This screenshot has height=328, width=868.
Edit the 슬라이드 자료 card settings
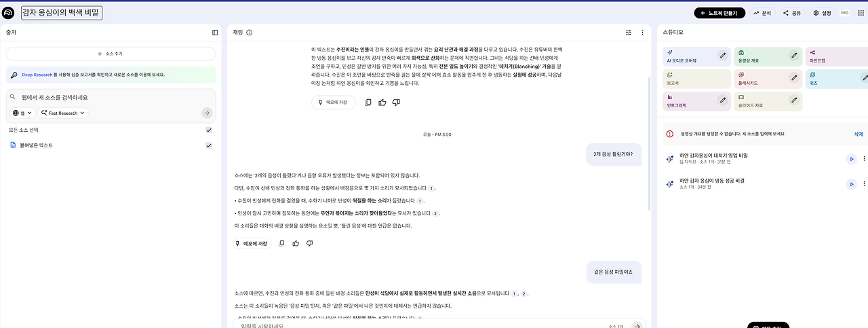point(794,101)
